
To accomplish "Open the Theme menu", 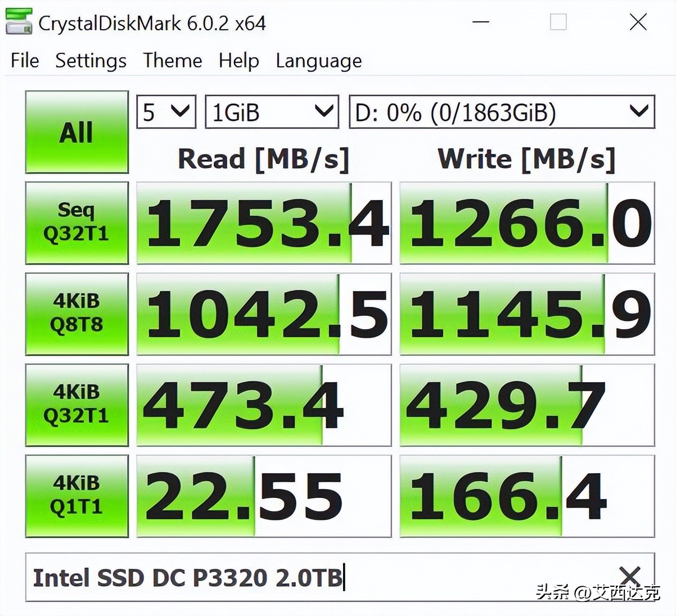I will point(172,60).
